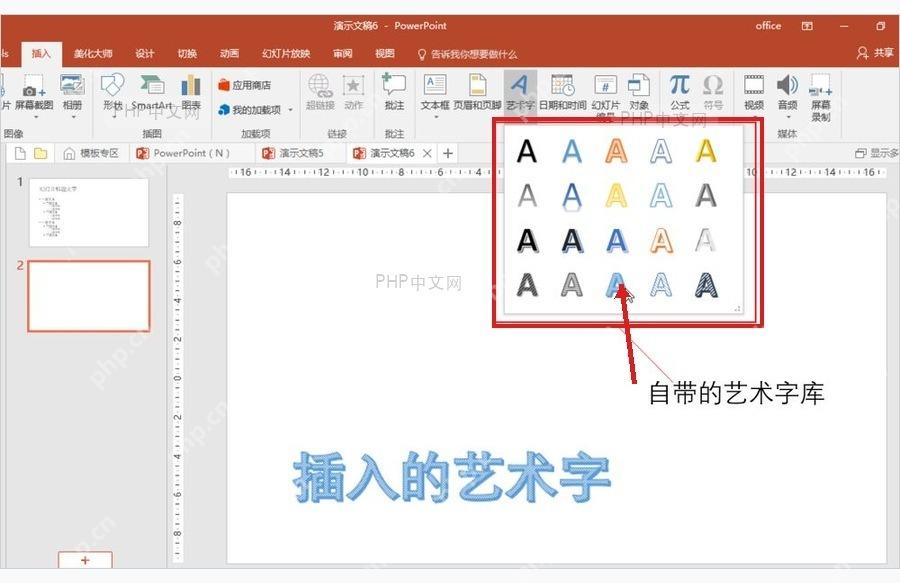The image size is (900, 583).
Task: Open the 切换 ribbon tab
Action: [x=187, y=54]
